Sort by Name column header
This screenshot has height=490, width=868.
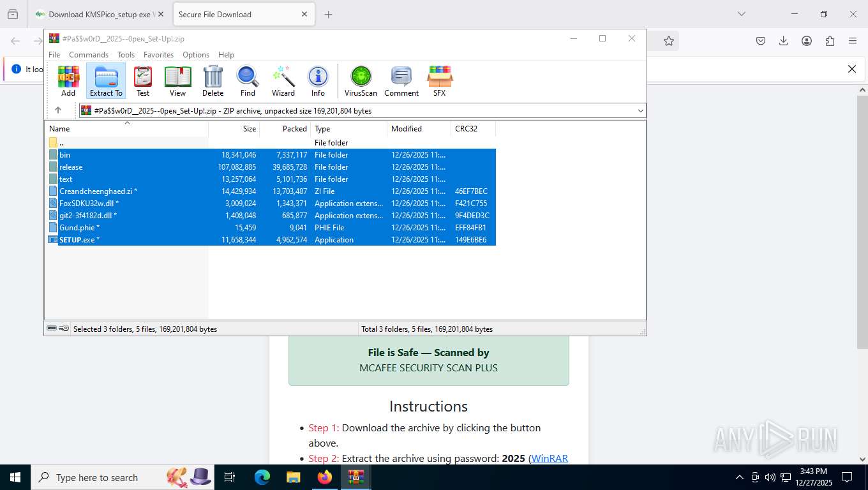coord(126,128)
